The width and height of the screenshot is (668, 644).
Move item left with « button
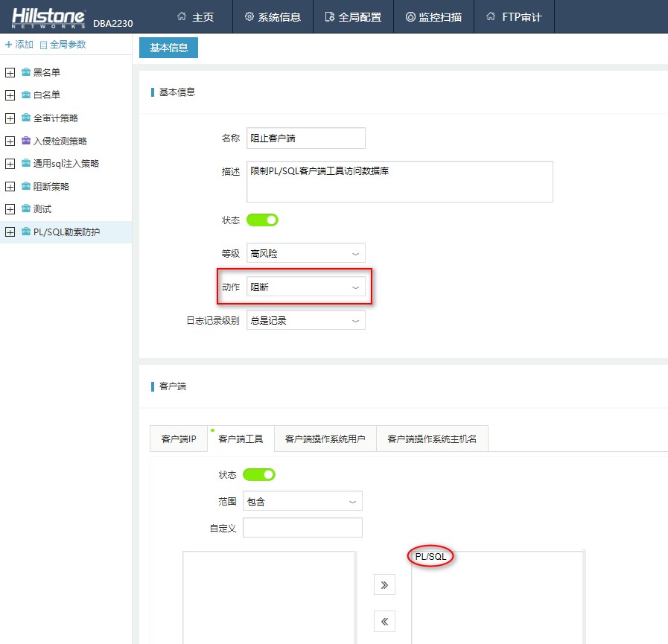point(384,622)
